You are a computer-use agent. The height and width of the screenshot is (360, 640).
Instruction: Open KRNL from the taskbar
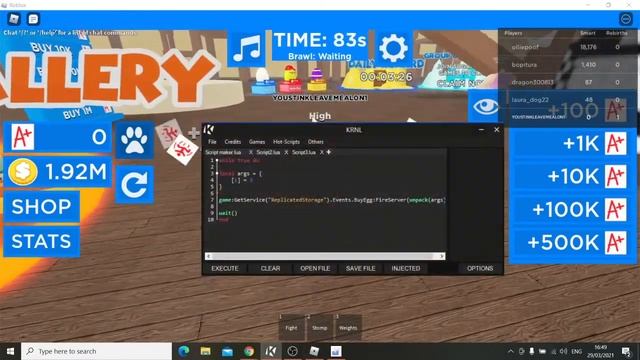tap(271, 351)
